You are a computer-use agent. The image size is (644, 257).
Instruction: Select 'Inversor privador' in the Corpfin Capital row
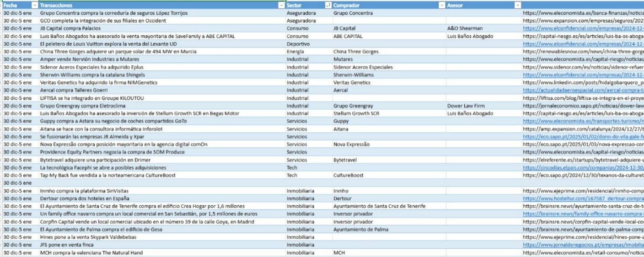pyautogui.click(x=389, y=222)
